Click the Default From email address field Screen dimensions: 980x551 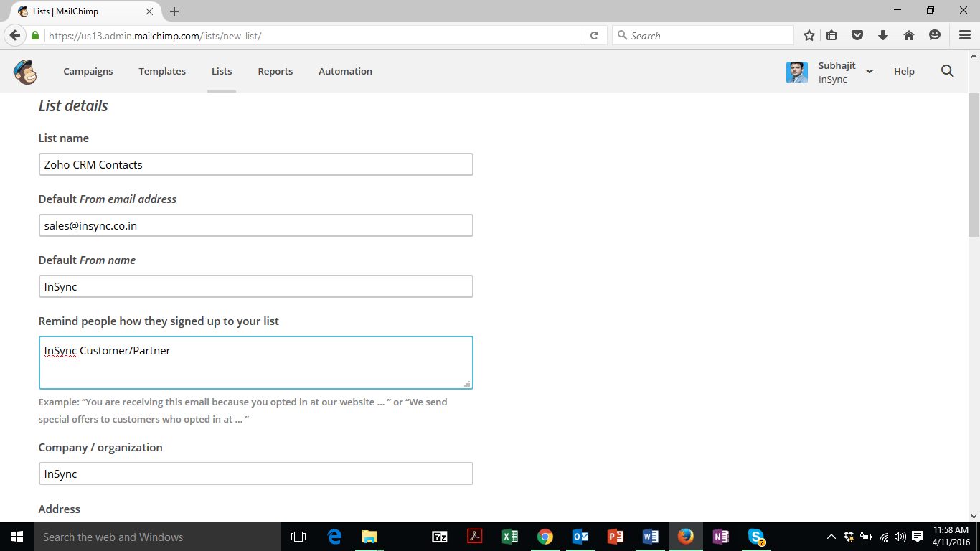(255, 225)
